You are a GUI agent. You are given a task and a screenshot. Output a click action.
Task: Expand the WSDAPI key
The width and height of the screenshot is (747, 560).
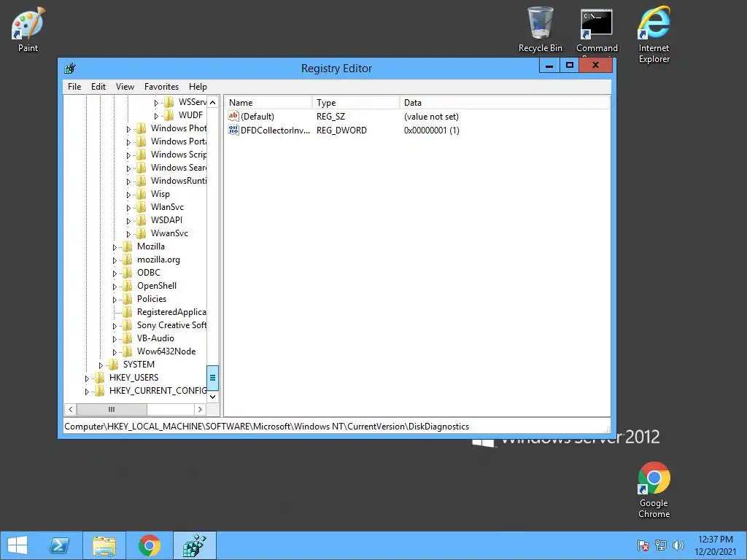(128, 221)
